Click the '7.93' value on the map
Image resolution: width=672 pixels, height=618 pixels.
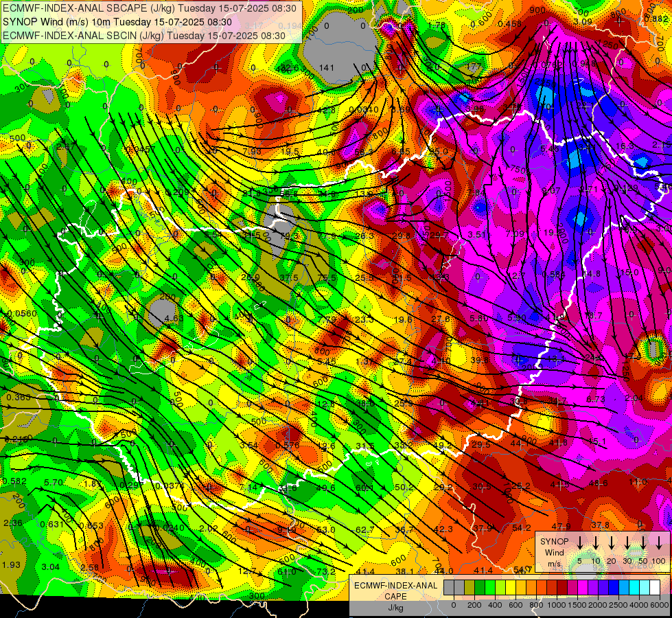[x=252, y=151]
